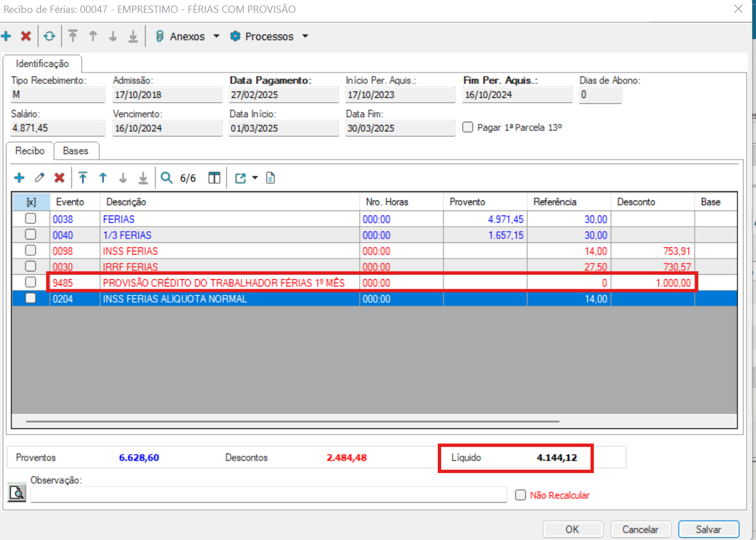Image resolution: width=756 pixels, height=540 pixels.
Task: Save the receipt with Salvar
Action: pyautogui.click(x=709, y=529)
